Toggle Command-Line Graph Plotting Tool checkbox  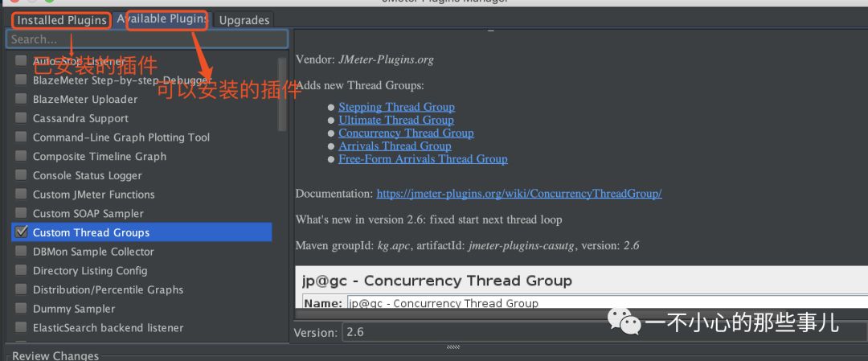coord(21,137)
